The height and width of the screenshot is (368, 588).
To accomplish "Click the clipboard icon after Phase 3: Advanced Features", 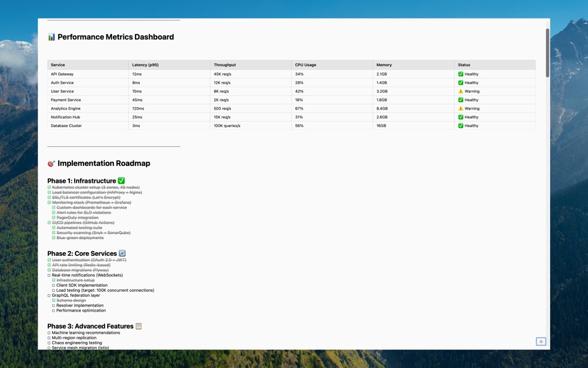I will click(x=139, y=325).
